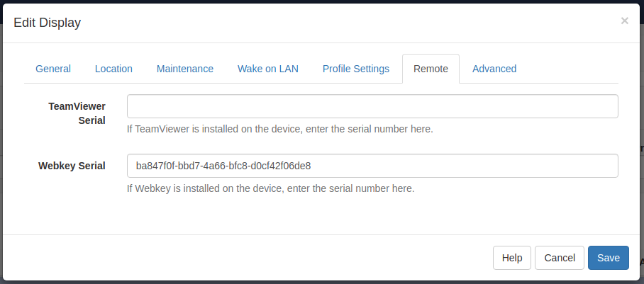Close the Edit Display dialog

click(624, 21)
